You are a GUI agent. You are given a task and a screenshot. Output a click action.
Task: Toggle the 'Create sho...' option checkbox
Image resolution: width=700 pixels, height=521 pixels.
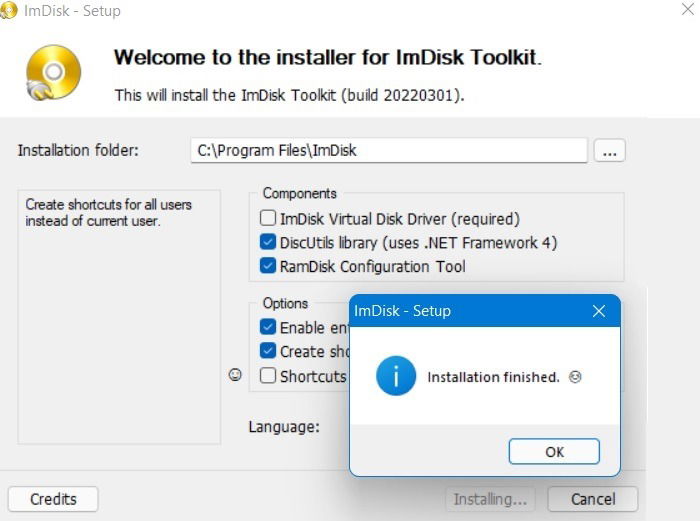coord(268,351)
